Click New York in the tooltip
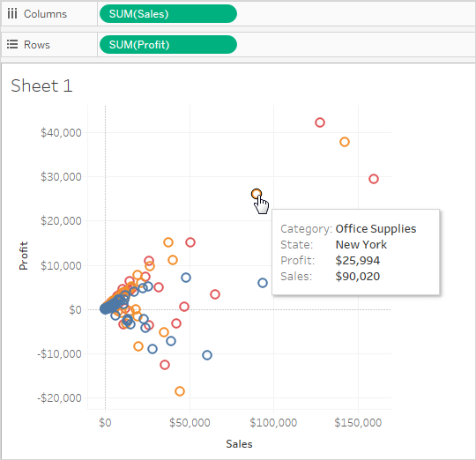476x460 pixels. click(x=361, y=245)
